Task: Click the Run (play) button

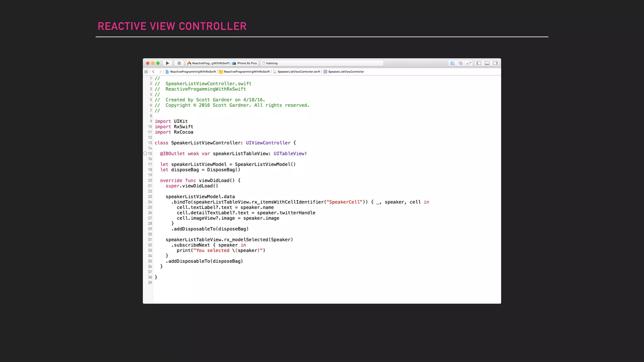Action: [167, 63]
